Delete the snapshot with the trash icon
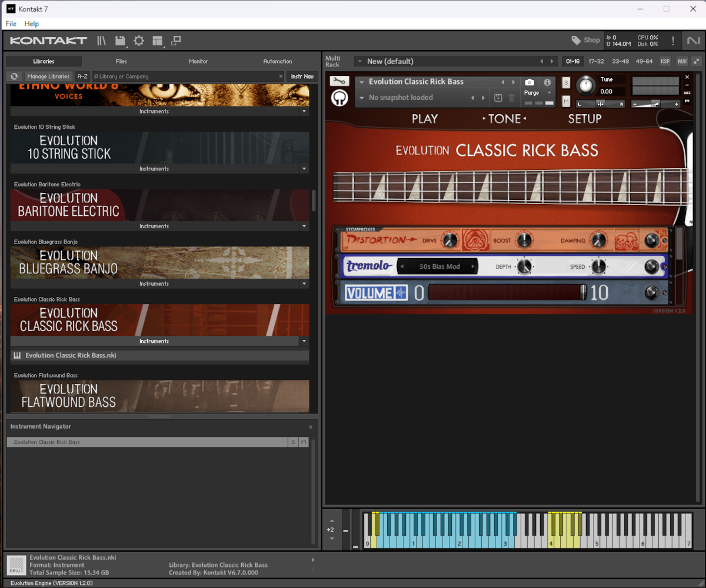Viewport: 706px width, 588px height. point(512,98)
